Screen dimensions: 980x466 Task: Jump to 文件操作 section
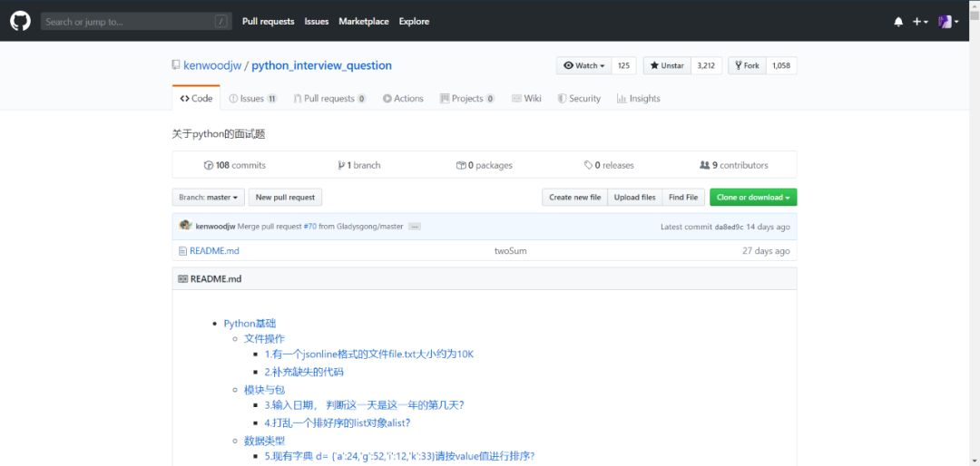264,339
